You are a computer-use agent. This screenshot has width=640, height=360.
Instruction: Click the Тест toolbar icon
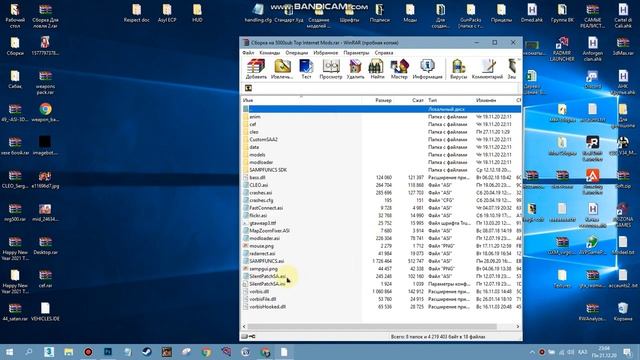coord(306,69)
